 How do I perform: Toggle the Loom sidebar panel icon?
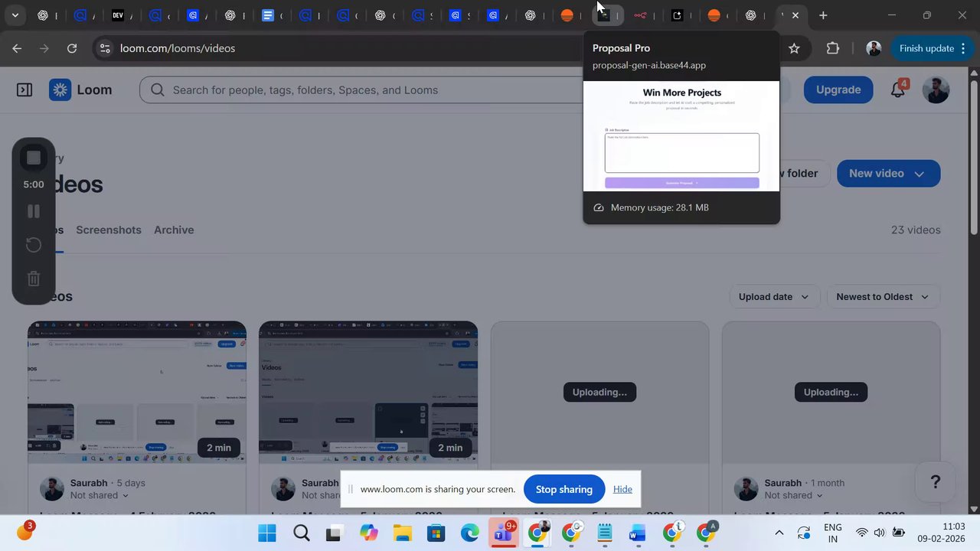point(24,90)
